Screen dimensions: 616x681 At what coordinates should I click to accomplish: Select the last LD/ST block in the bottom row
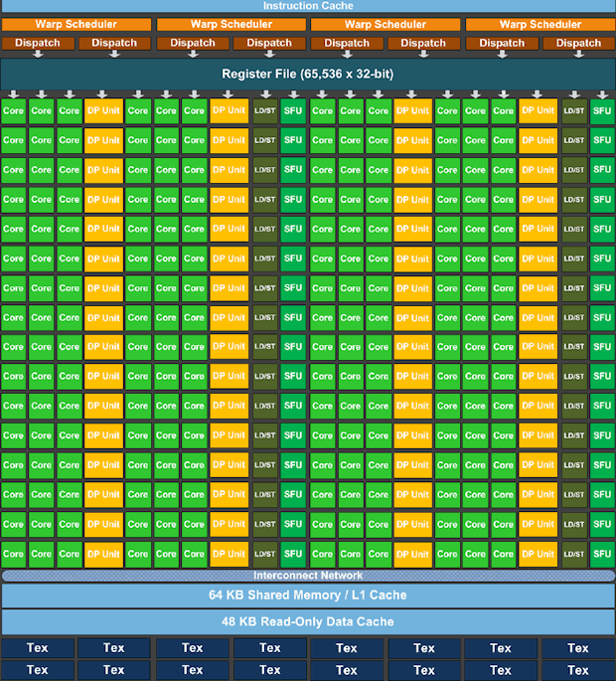pos(574,554)
